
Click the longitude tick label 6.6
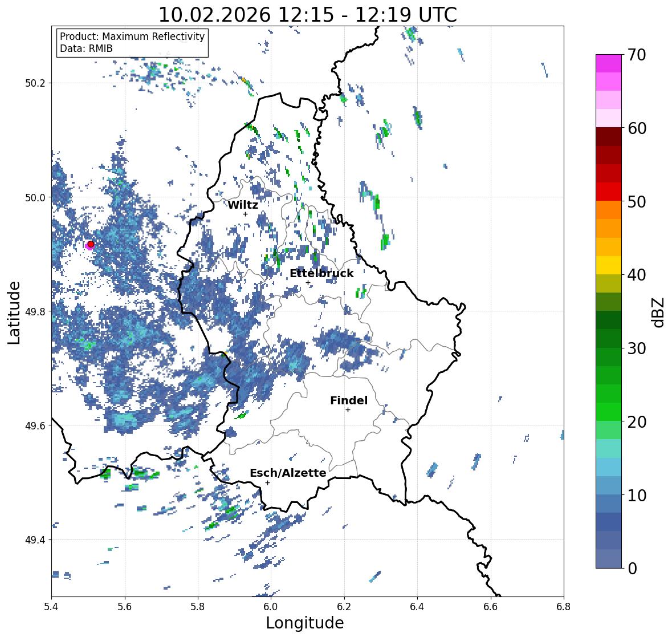tap(491, 607)
